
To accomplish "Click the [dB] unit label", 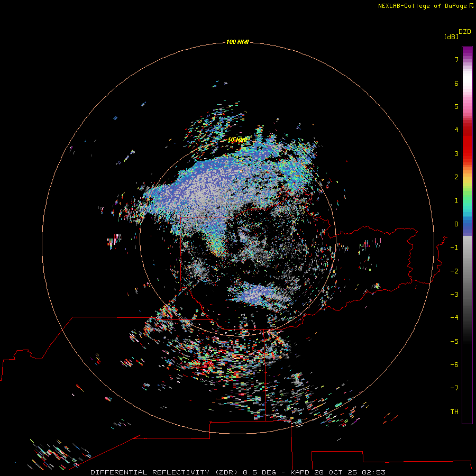I will click(452, 37).
